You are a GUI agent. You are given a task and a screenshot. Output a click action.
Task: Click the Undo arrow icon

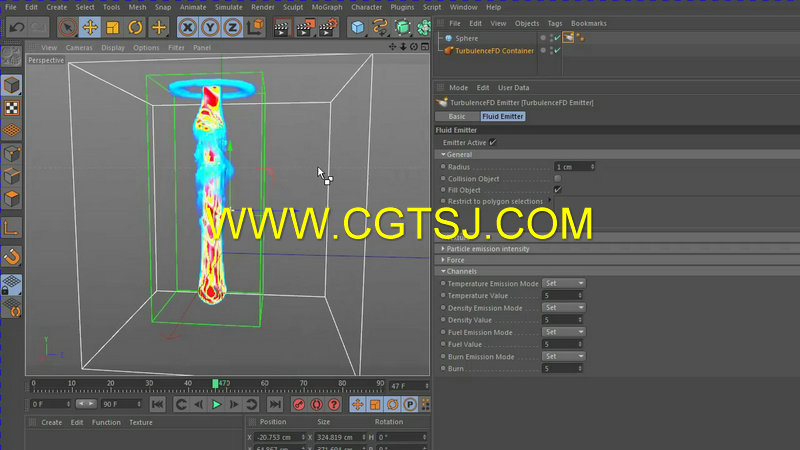tap(16, 27)
